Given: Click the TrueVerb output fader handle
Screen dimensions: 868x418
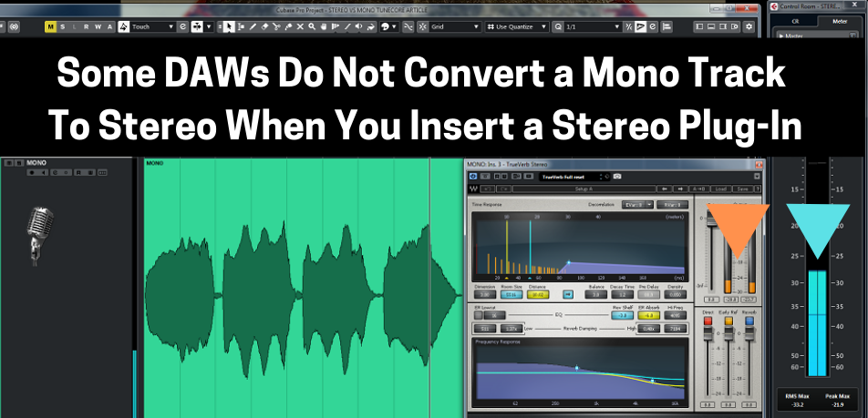Looking at the screenshot, I should (712, 218).
